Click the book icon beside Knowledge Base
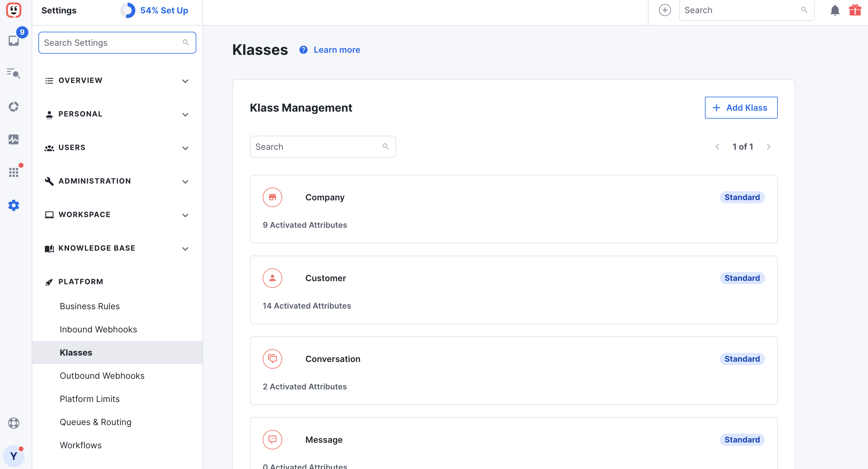Image resolution: width=868 pixels, height=469 pixels. coord(49,249)
